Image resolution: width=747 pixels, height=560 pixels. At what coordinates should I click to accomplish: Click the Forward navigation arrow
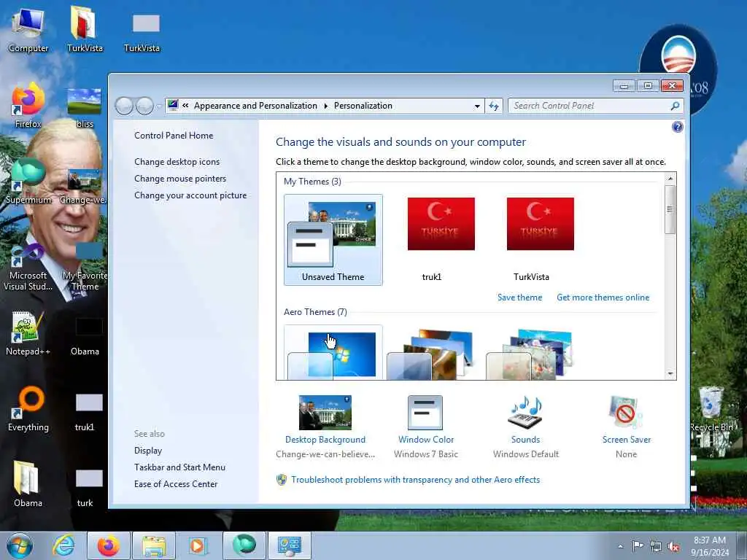144,106
